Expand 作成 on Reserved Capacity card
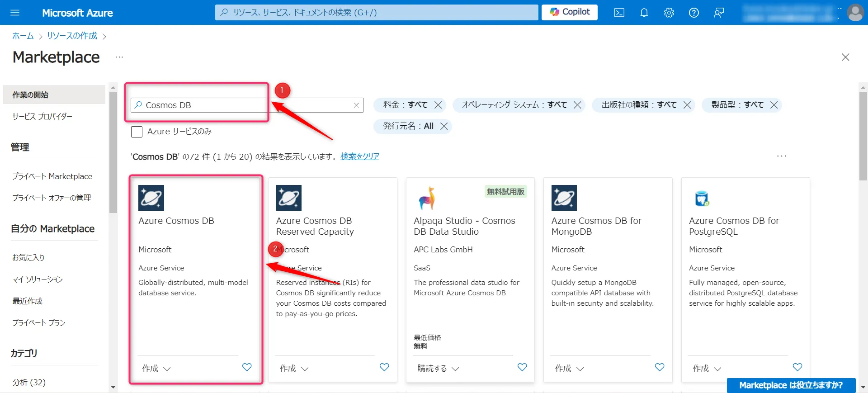Screen dimensions: 868x393 (x=294, y=369)
